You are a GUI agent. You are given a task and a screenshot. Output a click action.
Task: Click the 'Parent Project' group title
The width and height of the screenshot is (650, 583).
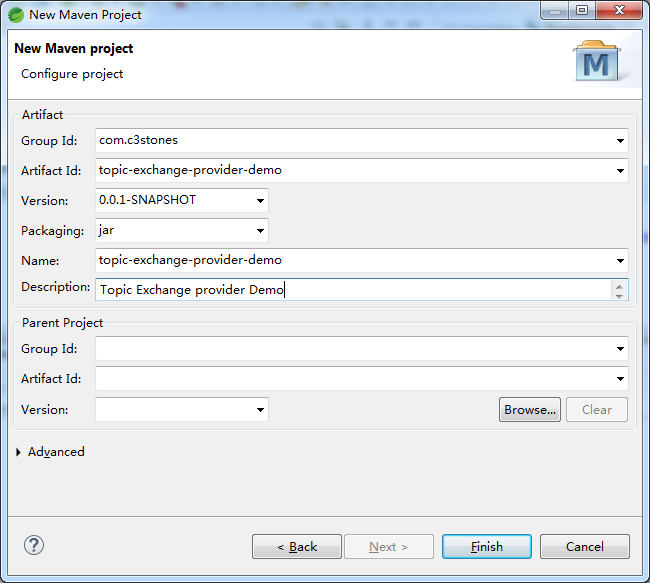62,323
